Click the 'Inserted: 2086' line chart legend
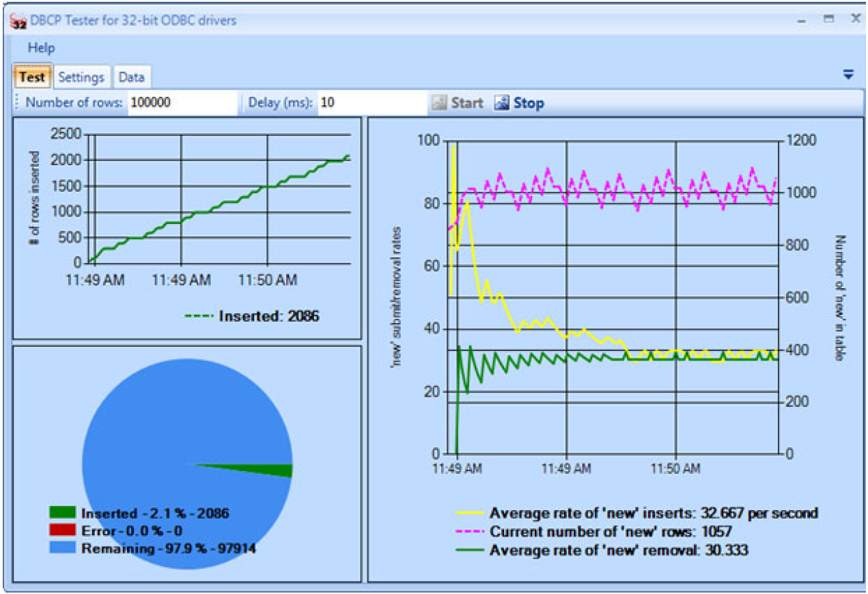The width and height of the screenshot is (868, 594). pos(253,316)
